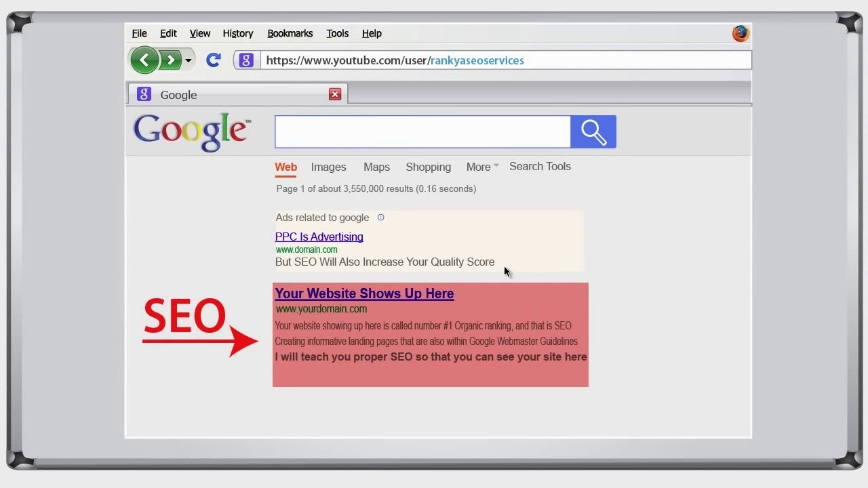The width and height of the screenshot is (868, 488).
Task: Click the search magnifier button
Action: (593, 131)
